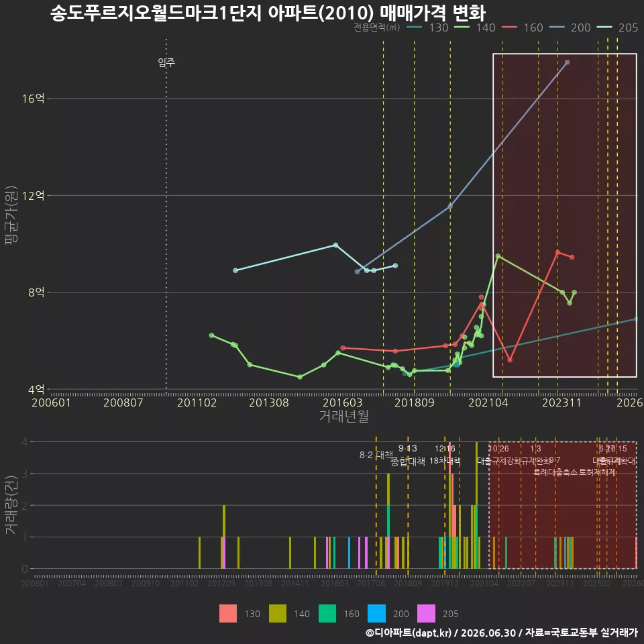Click 201603 on the price chart x-axis

343,402
